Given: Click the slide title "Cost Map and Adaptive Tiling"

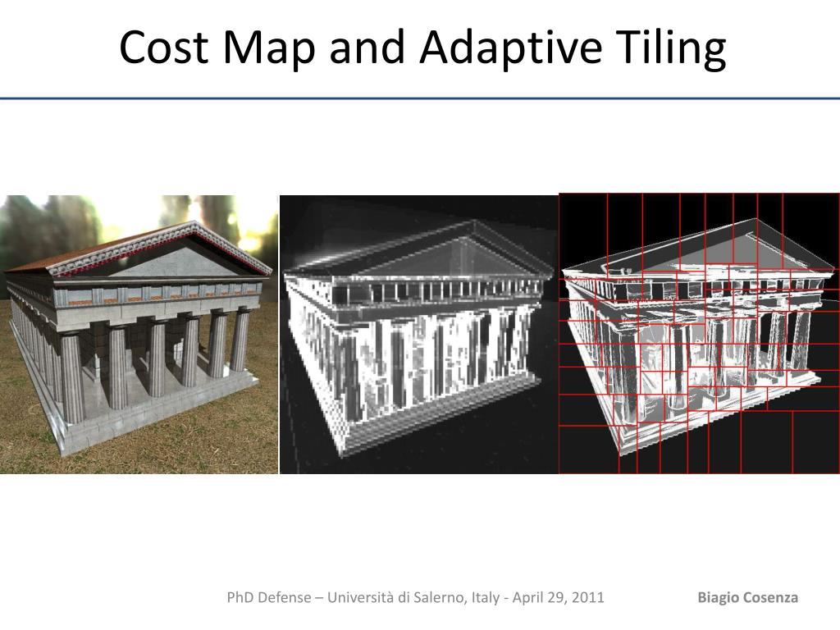Looking at the screenshot, I should [x=422, y=48].
